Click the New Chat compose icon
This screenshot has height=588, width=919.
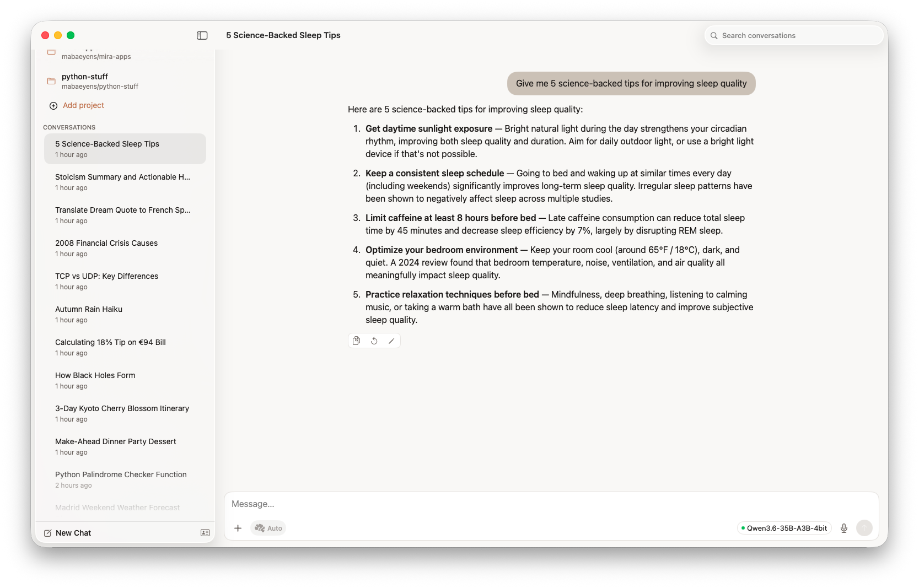click(x=48, y=533)
